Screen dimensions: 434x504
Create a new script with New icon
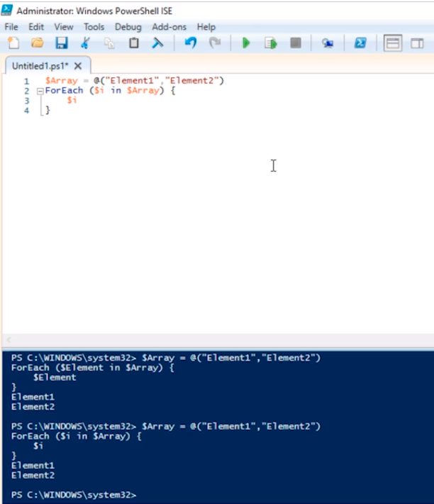13,43
